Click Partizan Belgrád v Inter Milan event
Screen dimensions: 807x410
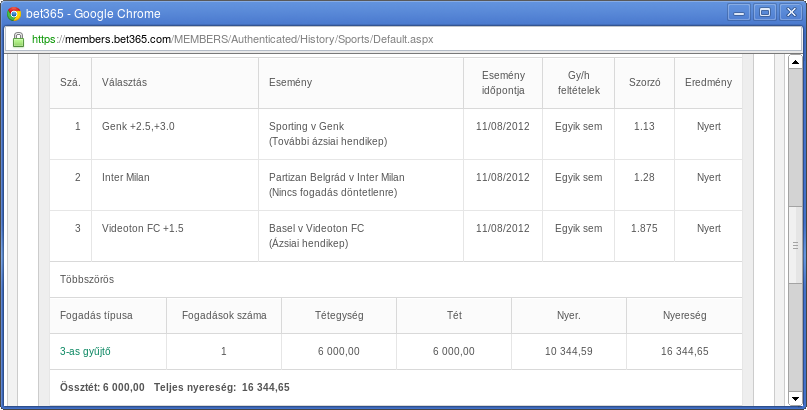click(337, 177)
